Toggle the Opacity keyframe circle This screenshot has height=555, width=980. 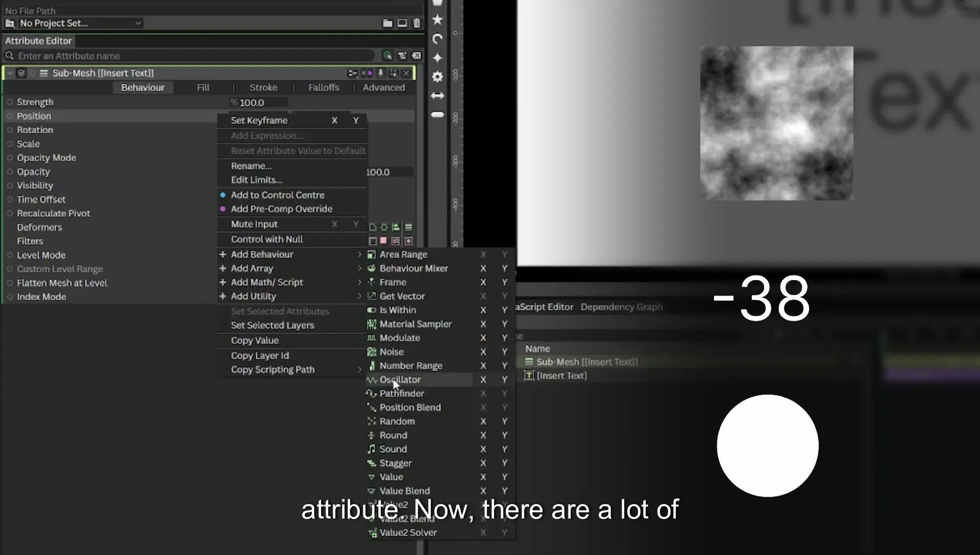click(10, 172)
